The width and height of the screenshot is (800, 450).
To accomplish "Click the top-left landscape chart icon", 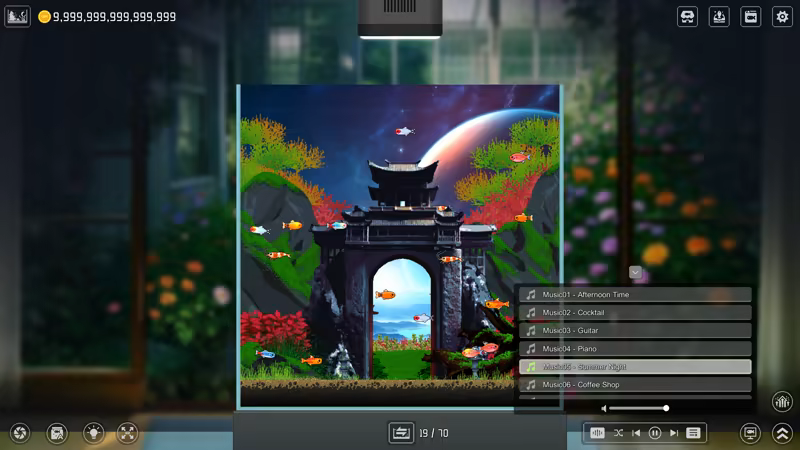I will [17, 17].
